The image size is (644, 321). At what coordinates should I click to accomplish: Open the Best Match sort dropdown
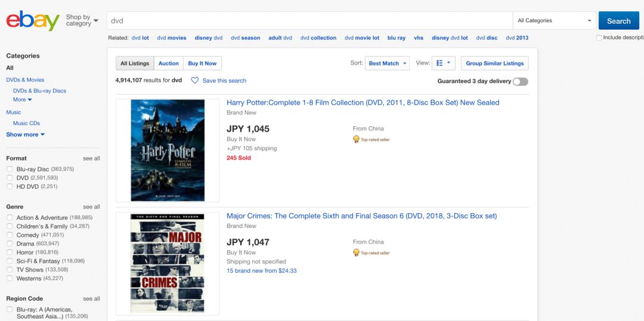[x=387, y=63]
